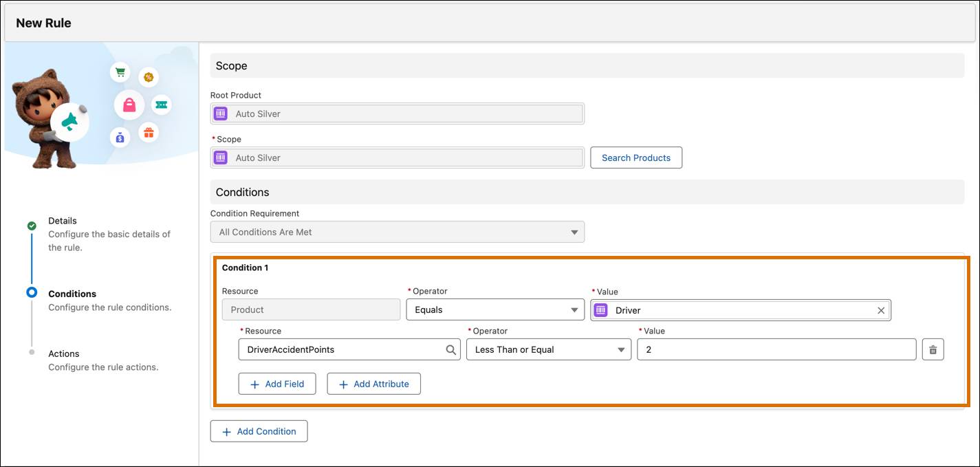Open the Condition Requirement dropdown
980x467 pixels.
tap(398, 232)
